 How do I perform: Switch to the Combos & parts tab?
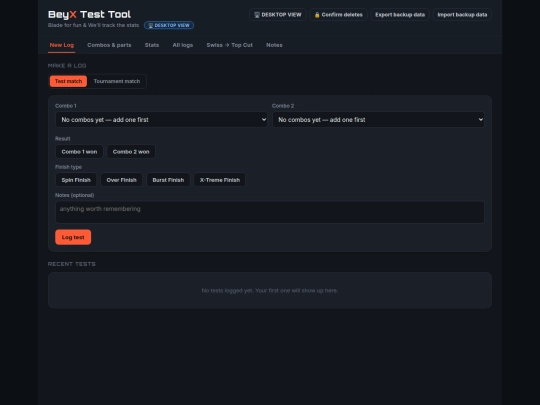pos(109,45)
